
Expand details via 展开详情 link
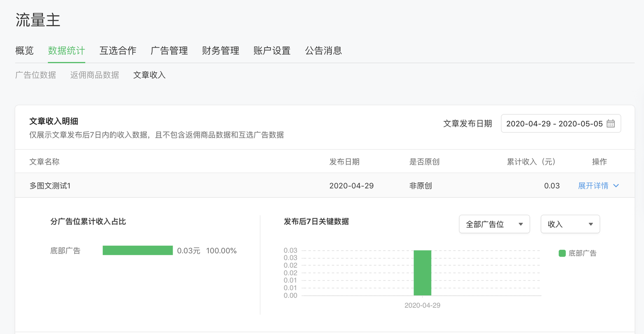coord(593,186)
